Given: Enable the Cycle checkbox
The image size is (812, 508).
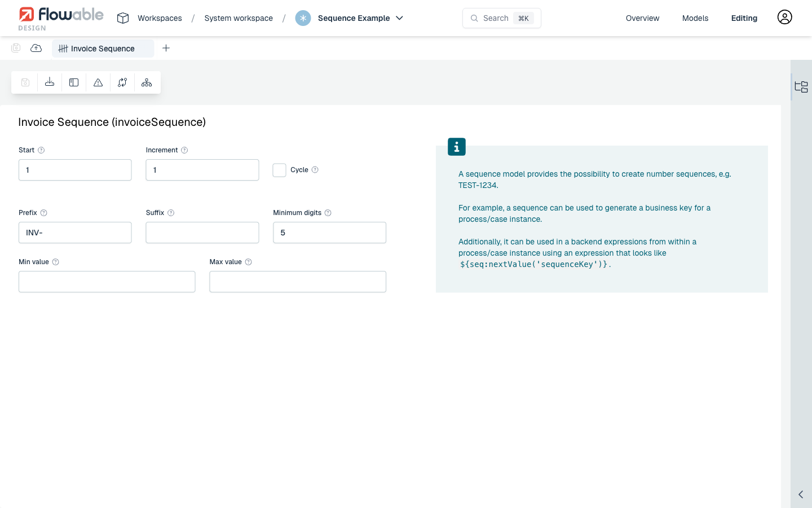Looking at the screenshot, I should tap(279, 169).
